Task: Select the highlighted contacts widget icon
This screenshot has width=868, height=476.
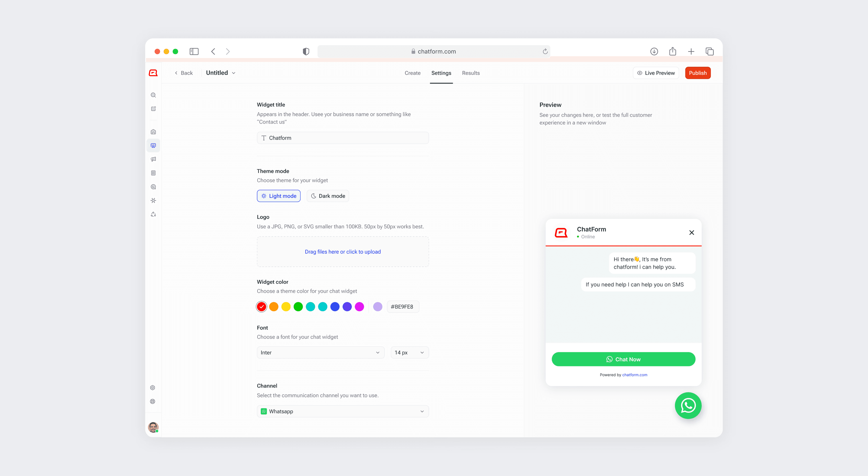Action: pyautogui.click(x=153, y=145)
